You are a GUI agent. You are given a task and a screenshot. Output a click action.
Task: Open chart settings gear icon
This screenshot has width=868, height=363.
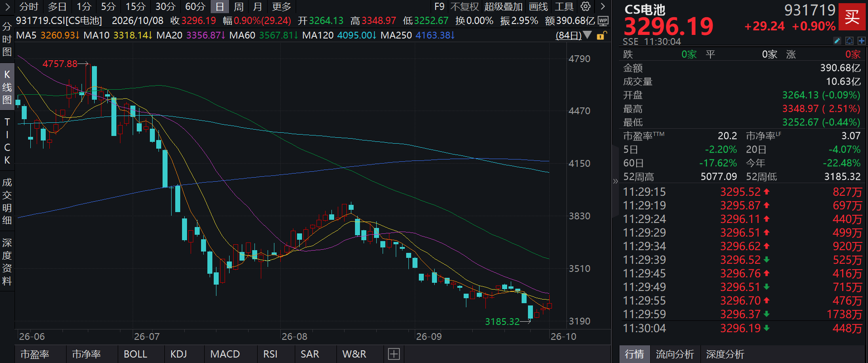point(585,6)
